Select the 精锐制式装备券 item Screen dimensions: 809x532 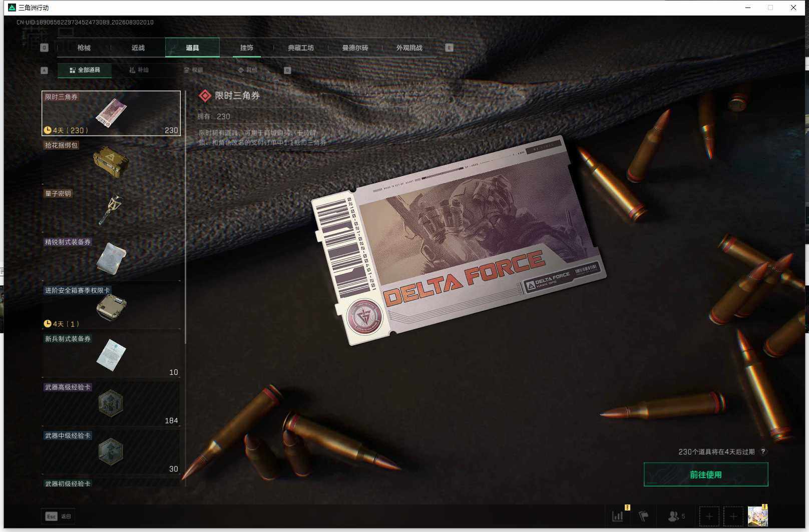click(x=111, y=258)
